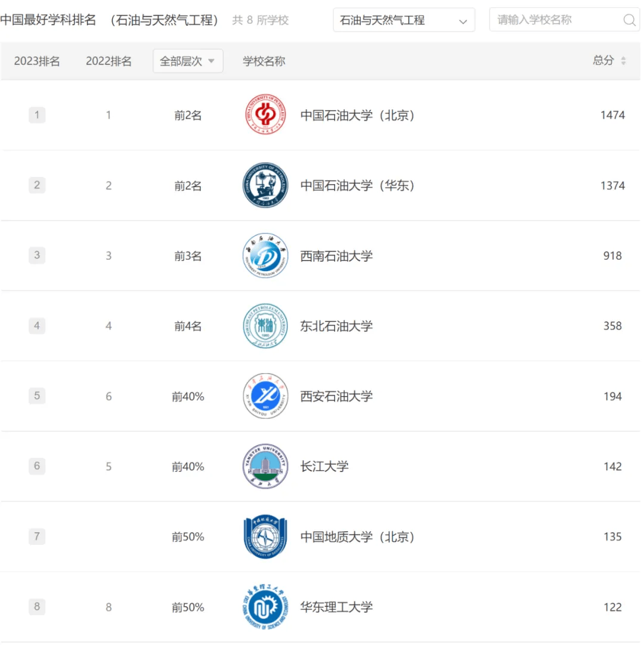
Task: Open 长江大学 school link
Action: pyautogui.click(x=324, y=466)
